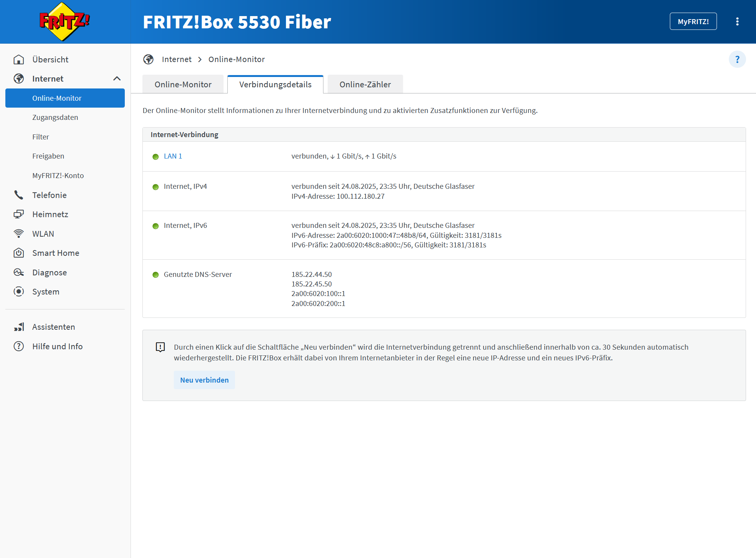Click the Internet, IPv4 label
Viewport: 756px width, 558px height.
pyautogui.click(x=185, y=186)
